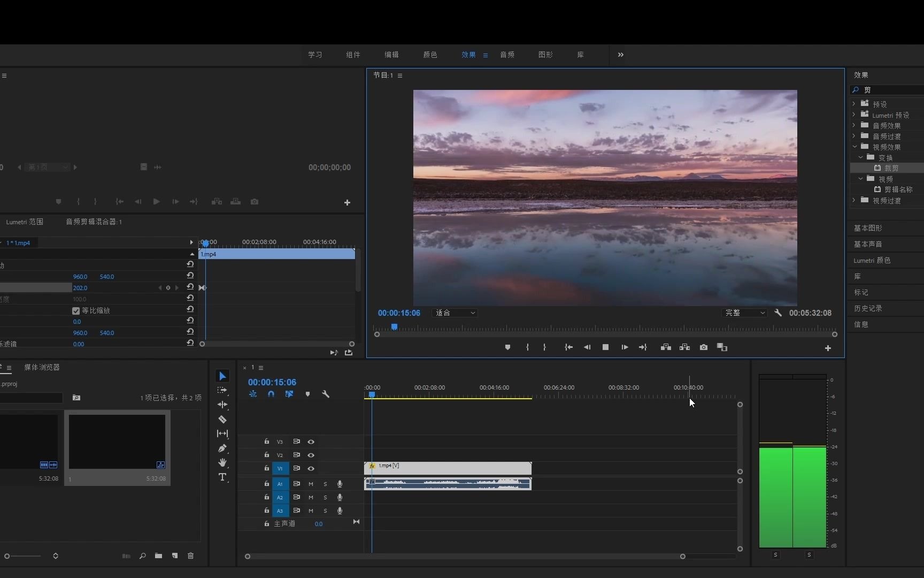The image size is (924, 578).
Task: Uncheck the 等比缩放 uniform scale checkbox
Action: pos(76,311)
